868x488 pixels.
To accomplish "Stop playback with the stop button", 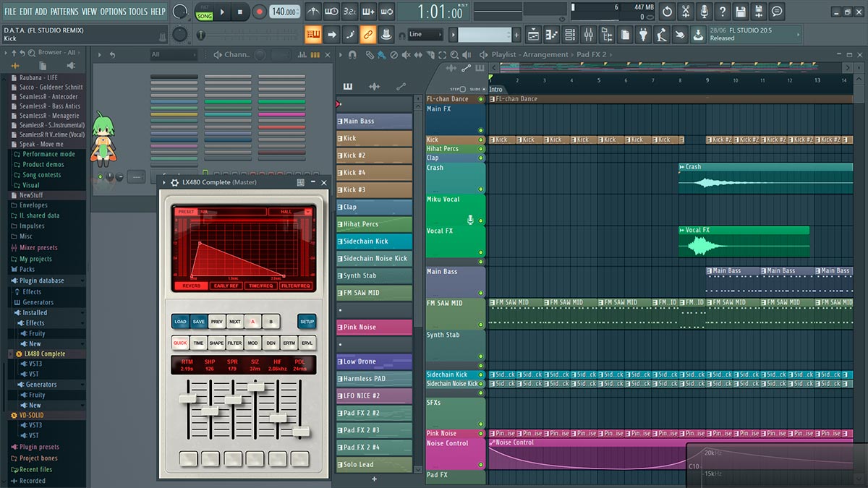I will click(241, 12).
